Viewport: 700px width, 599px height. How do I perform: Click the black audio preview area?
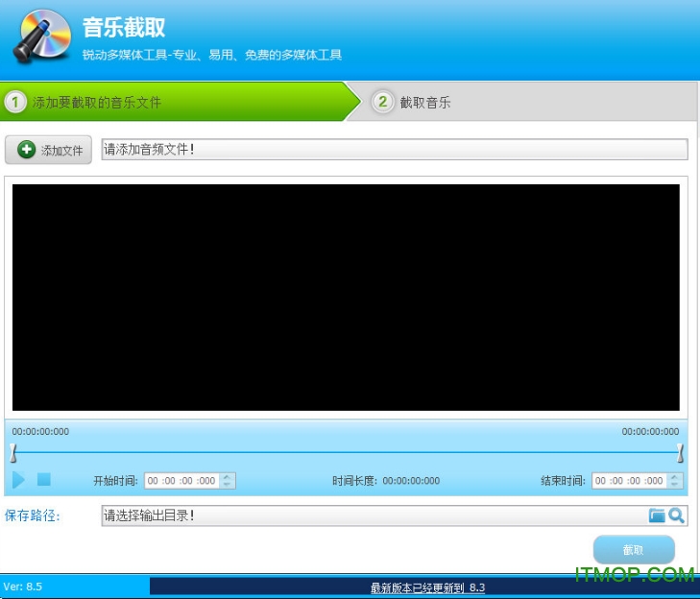coord(346,298)
